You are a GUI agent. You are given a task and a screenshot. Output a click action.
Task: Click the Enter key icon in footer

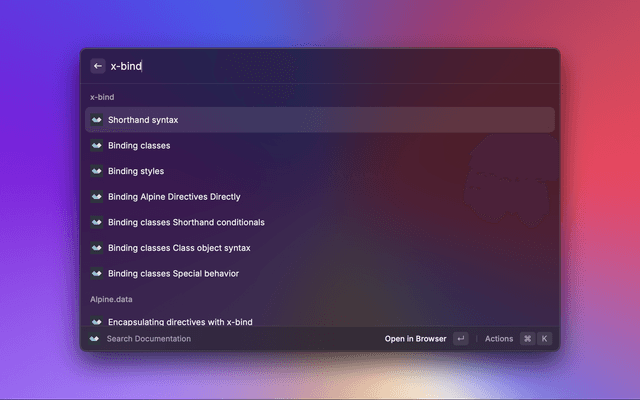tap(460, 339)
